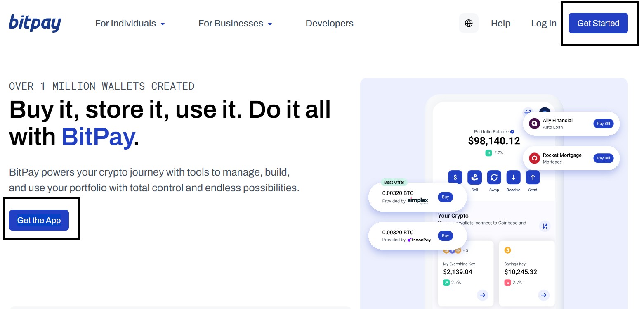Pay Bill for Ally Financial
Image resolution: width=644 pixels, height=309 pixels.
[x=604, y=124]
